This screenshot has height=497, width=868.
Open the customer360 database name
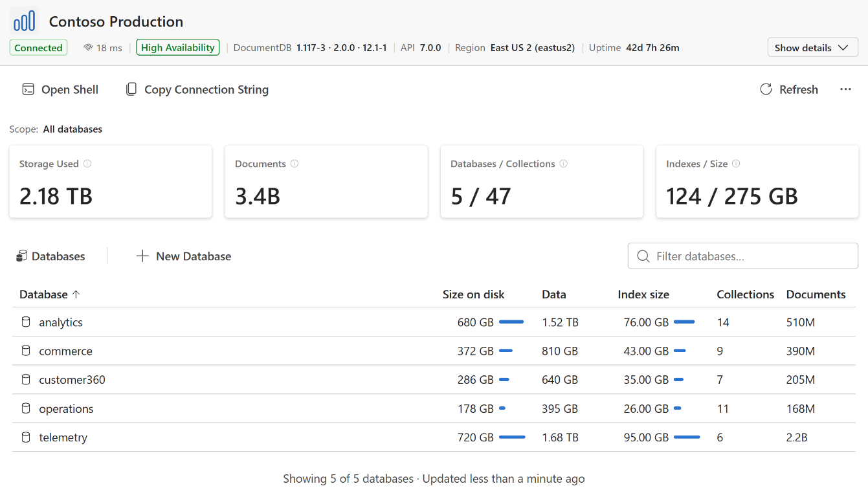(72, 380)
